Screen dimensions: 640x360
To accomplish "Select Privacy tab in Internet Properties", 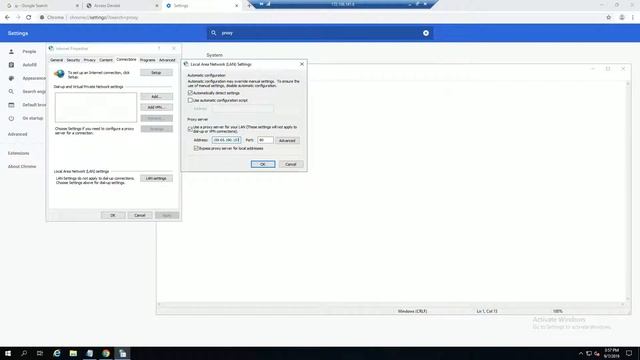I will pyautogui.click(x=89, y=60).
